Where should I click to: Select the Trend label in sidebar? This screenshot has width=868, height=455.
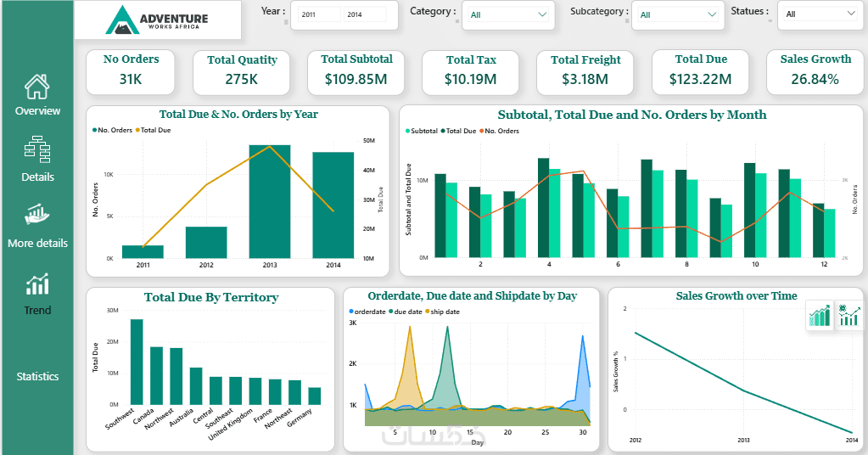37,311
